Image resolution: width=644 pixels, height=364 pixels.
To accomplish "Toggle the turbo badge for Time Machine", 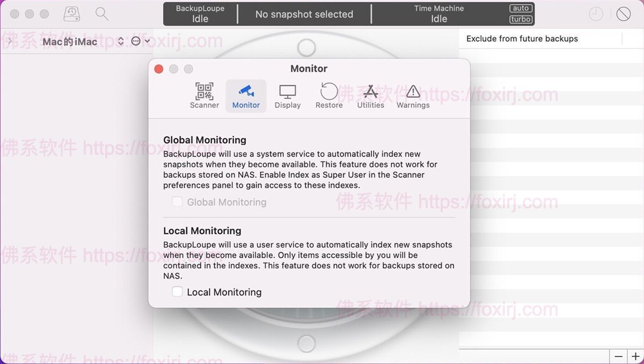I will [x=521, y=19].
